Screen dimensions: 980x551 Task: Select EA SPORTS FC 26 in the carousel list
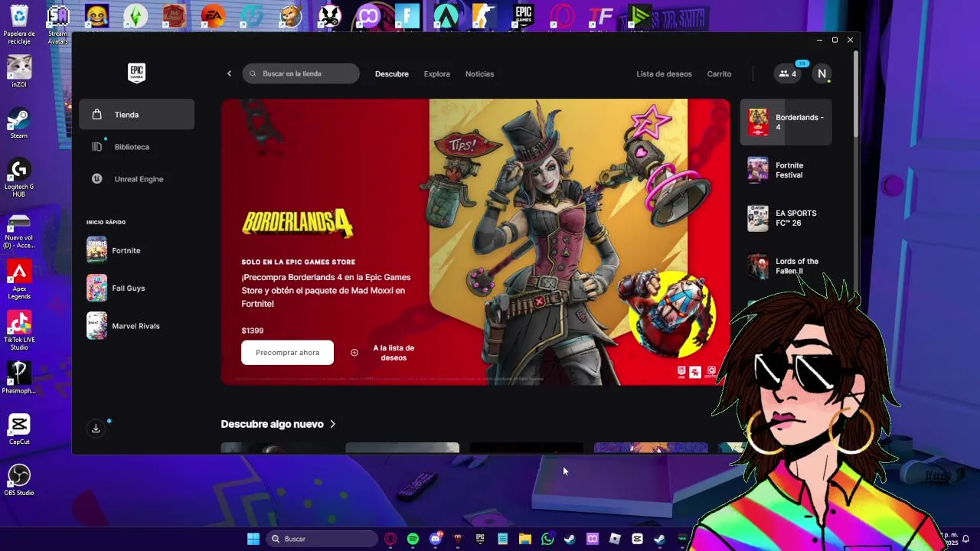pos(786,218)
